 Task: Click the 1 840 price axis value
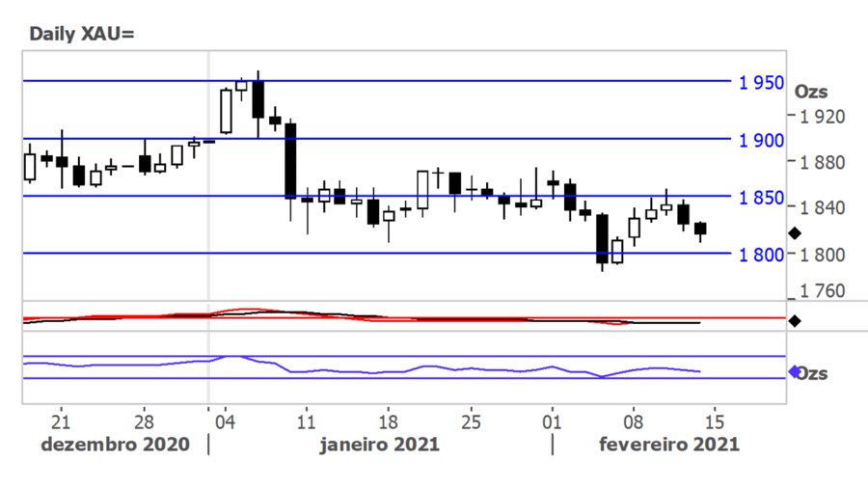[823, 208]
